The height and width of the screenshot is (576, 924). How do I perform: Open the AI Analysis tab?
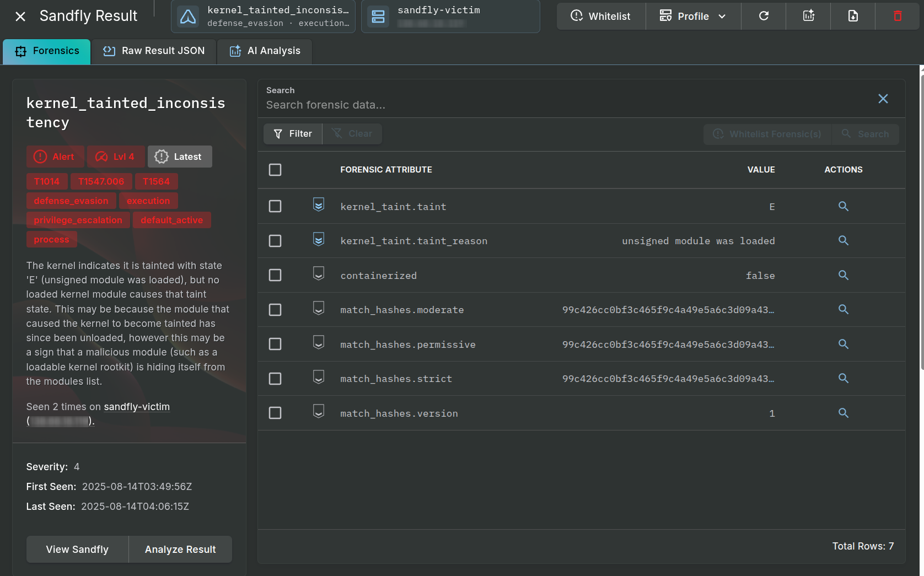(265, 51)
